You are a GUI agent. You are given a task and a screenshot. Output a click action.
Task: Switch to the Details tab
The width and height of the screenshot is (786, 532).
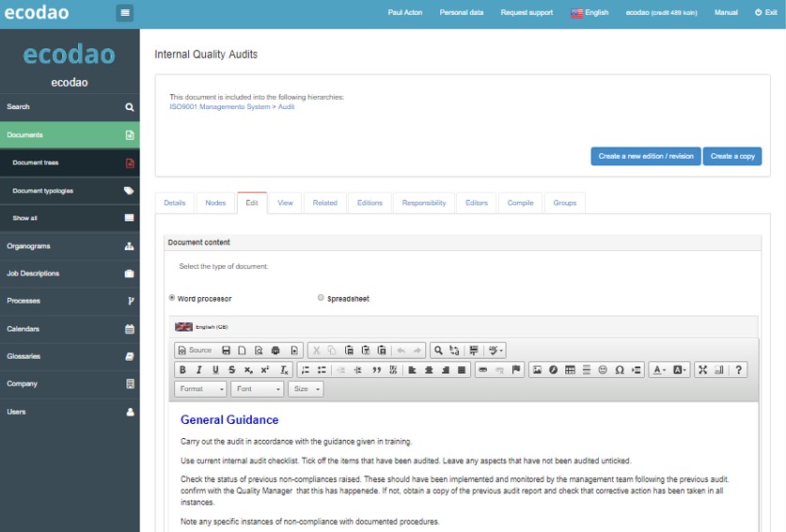click(175, 203)
